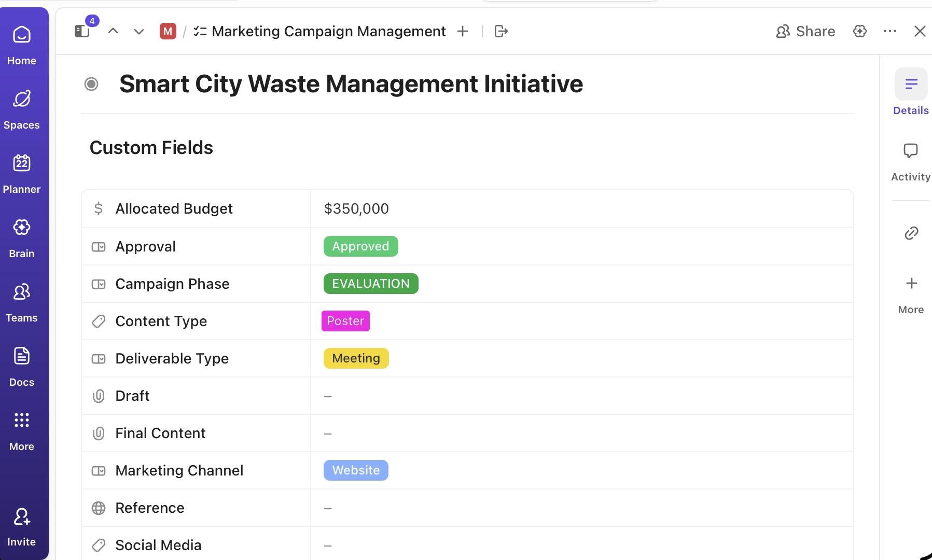Open the Spaces sidebar icon
The image size is (932, 560).
pyautogui.click(x=21, y=109)
